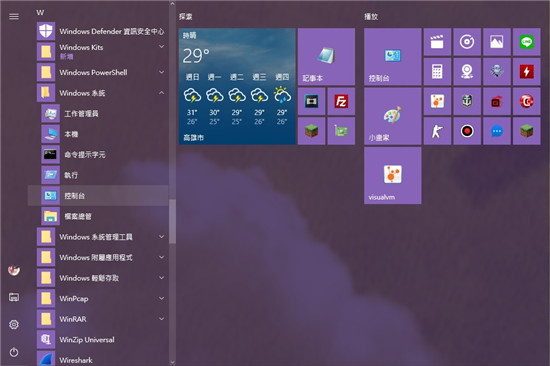Open the Minecraft tile in the 播放 group
Screen dimensions: 550x366
526,131
